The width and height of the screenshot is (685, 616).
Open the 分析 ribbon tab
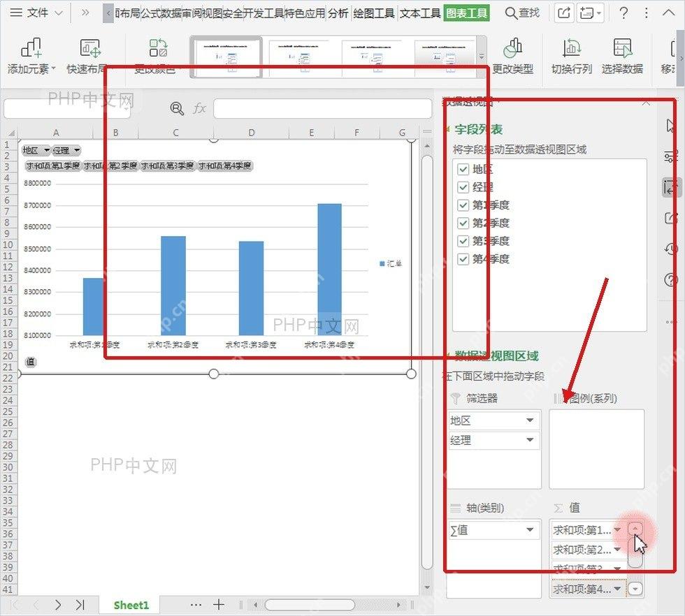(338, 13)
